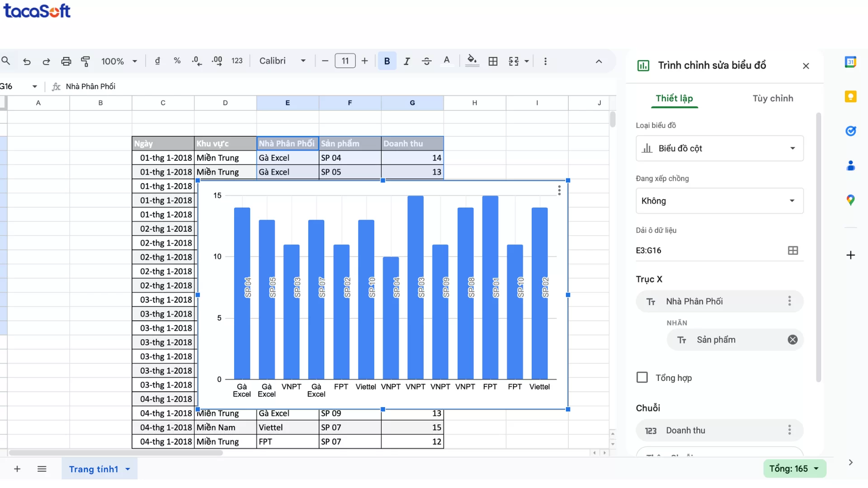Toggle strikethrough formatting
Screen dimensions: 868x488
(426, 61)
